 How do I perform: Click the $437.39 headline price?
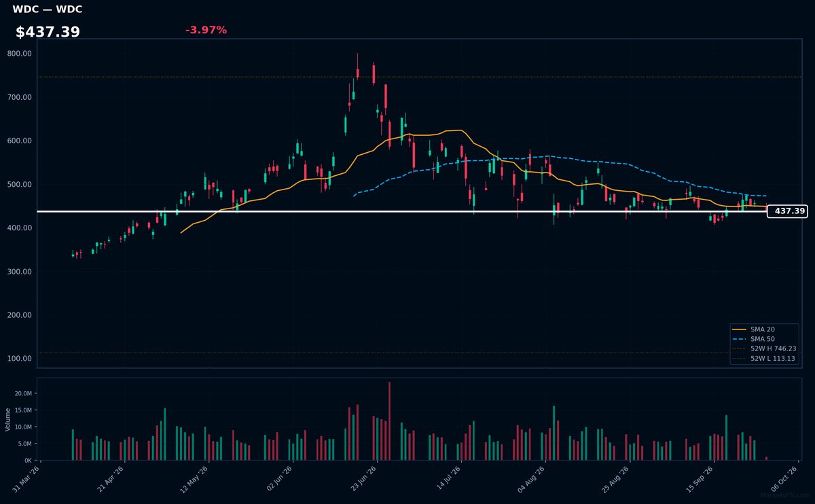(48, 32)
